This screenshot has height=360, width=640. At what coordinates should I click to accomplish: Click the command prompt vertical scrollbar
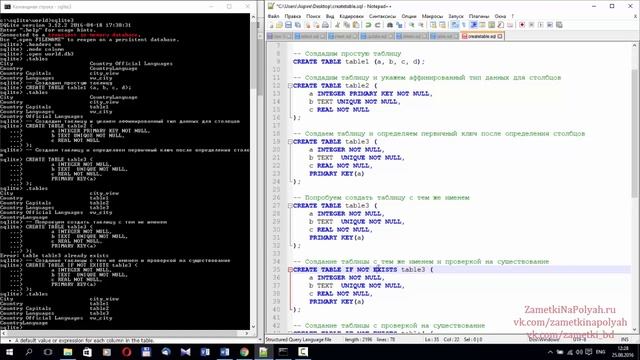[x=253, y=171]
